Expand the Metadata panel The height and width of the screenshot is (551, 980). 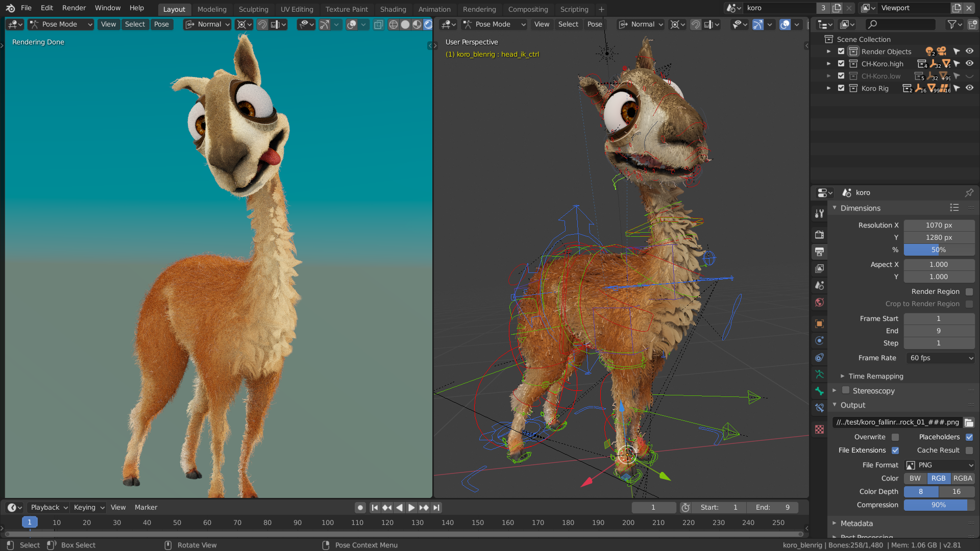pos(856,523)
